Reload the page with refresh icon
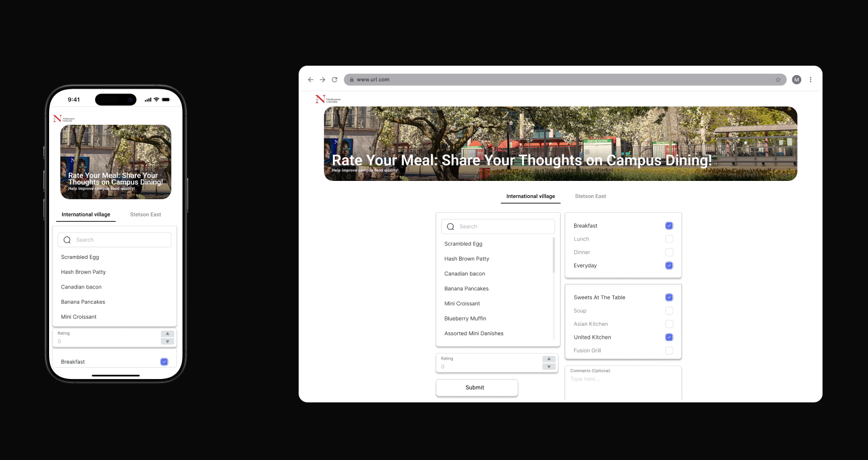868x460 pixels. tap(334, 80)
